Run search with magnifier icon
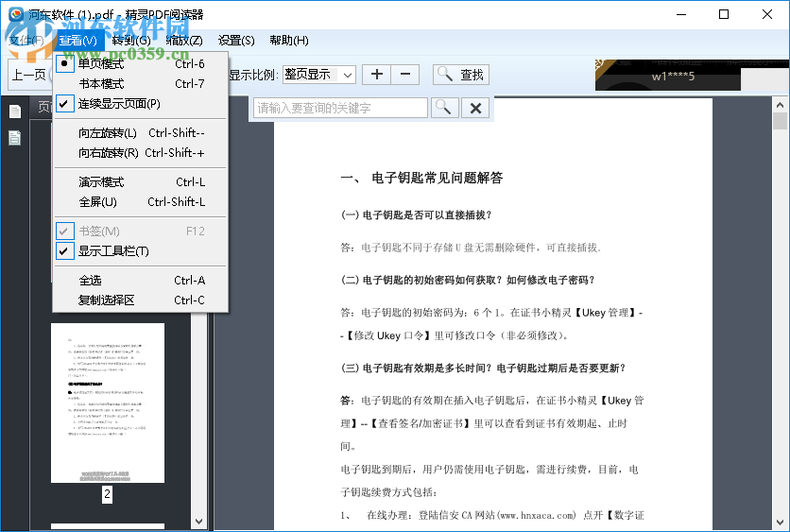 [x=445, y=108]
